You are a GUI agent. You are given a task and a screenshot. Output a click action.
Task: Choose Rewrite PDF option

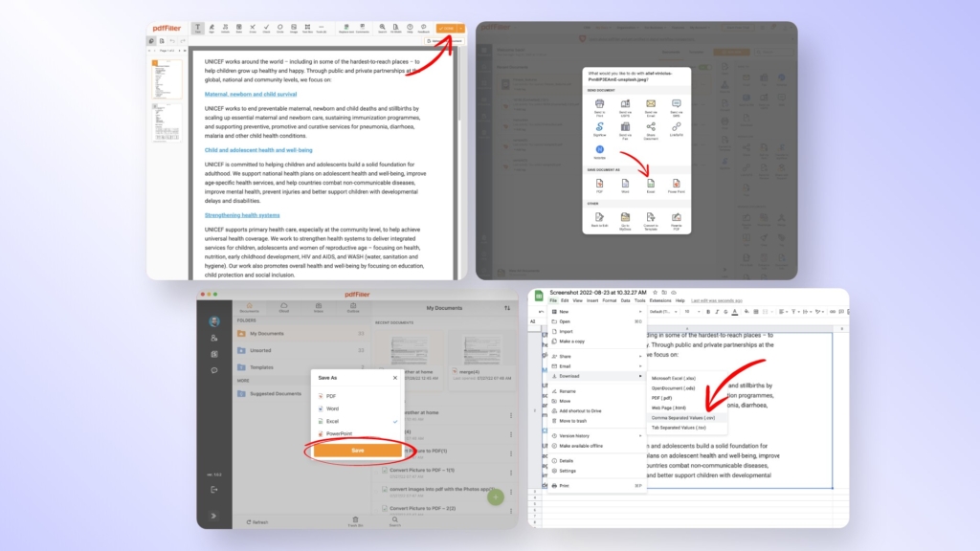click(677, 221)
